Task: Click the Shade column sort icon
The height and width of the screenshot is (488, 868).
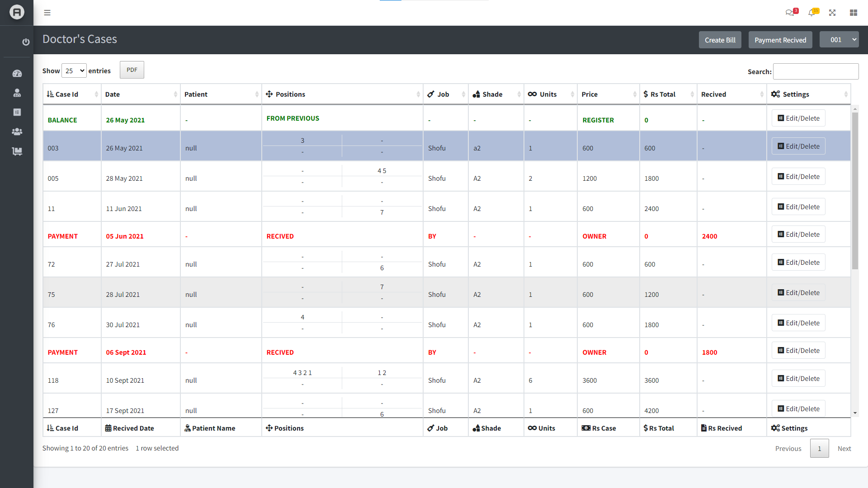Action: (x=518, y=94)
